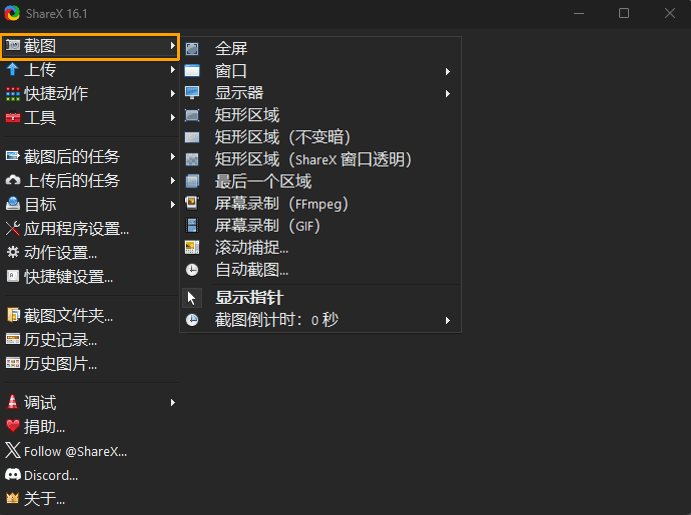Viewport: 691px width, 515px height.
Task: Expand the 调试 submenu arrow
Action: 173,402
